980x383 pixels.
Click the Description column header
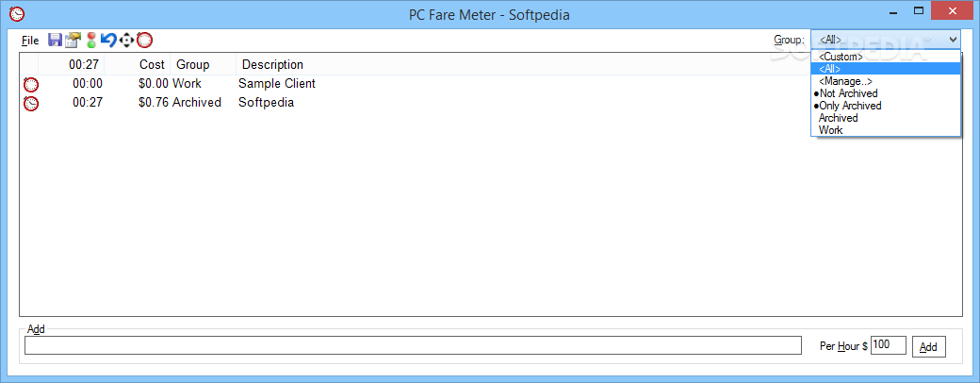pos(272,64)
